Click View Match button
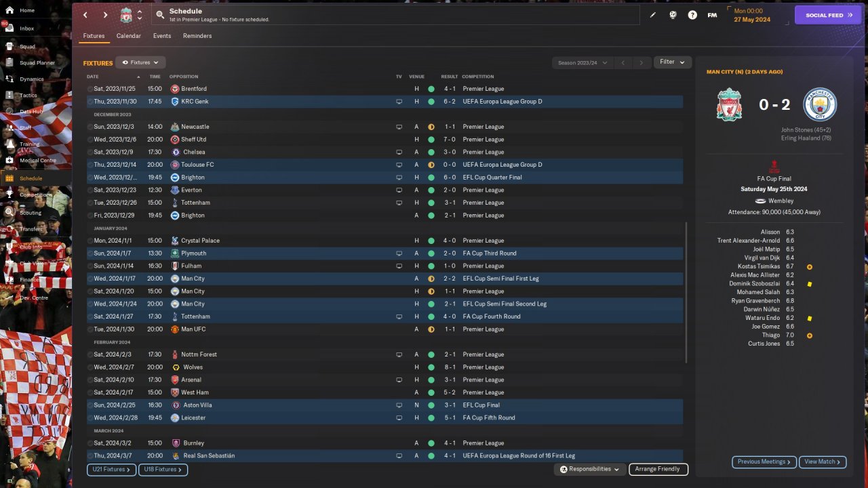The width and height of the screenshot is (868, 488). [x=823, y=462]
